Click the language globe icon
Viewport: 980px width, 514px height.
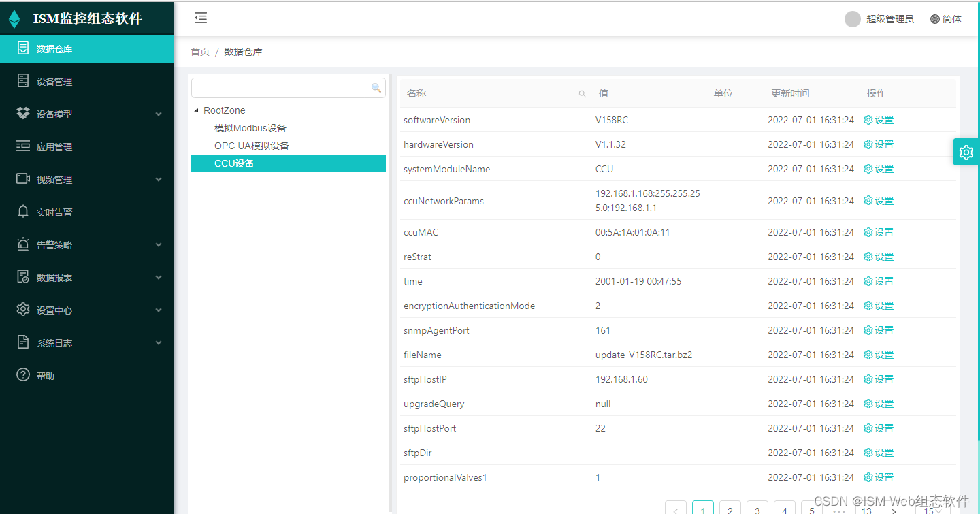coord(935,19)
